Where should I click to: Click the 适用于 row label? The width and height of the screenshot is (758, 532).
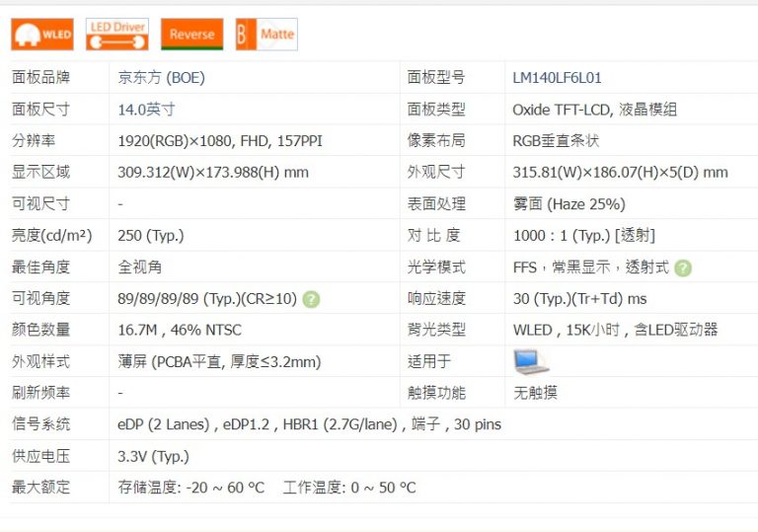[x=429, y=361]
